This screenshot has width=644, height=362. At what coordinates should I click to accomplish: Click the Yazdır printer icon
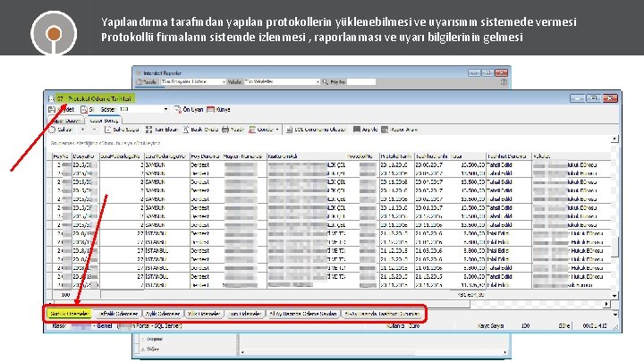click(x=225, y=130)
